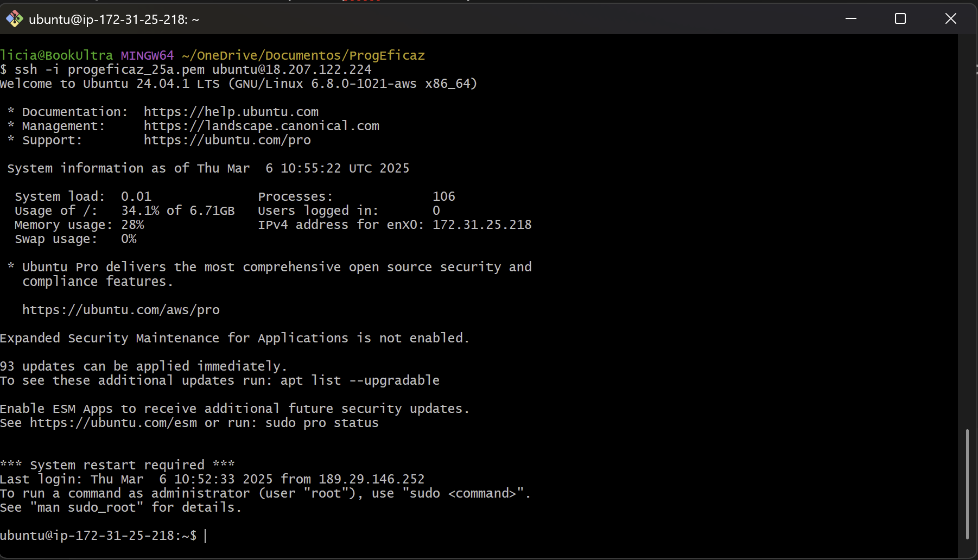Click the ubuntu.com/pro support URL
The image size is (978, 560).
point(227,140)
